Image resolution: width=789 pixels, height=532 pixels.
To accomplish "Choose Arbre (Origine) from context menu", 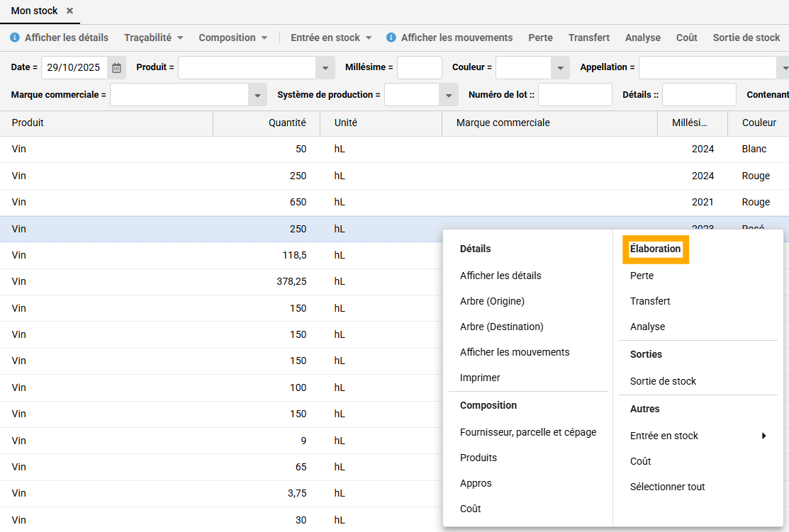I will [492, 301].
